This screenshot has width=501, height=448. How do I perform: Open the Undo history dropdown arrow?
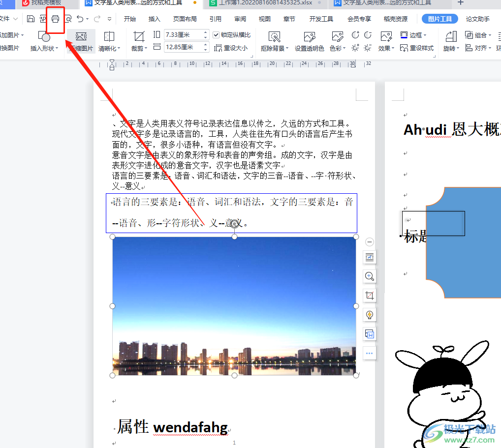87,19
